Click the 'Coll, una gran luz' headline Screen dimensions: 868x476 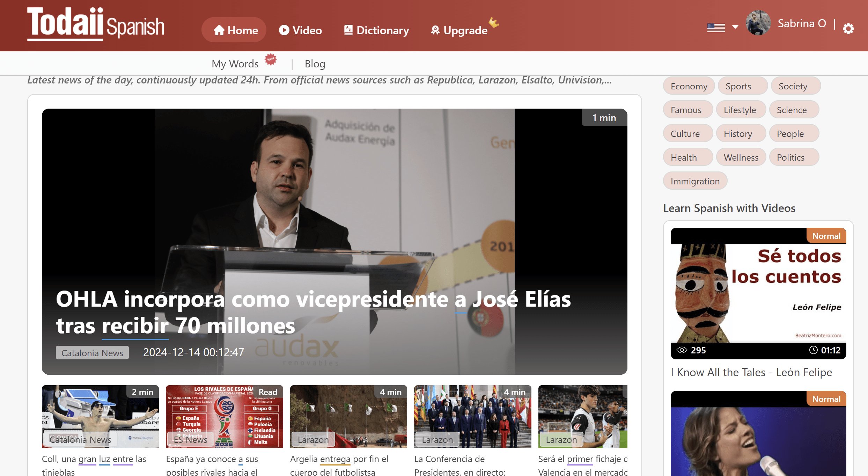click(94, 465)
